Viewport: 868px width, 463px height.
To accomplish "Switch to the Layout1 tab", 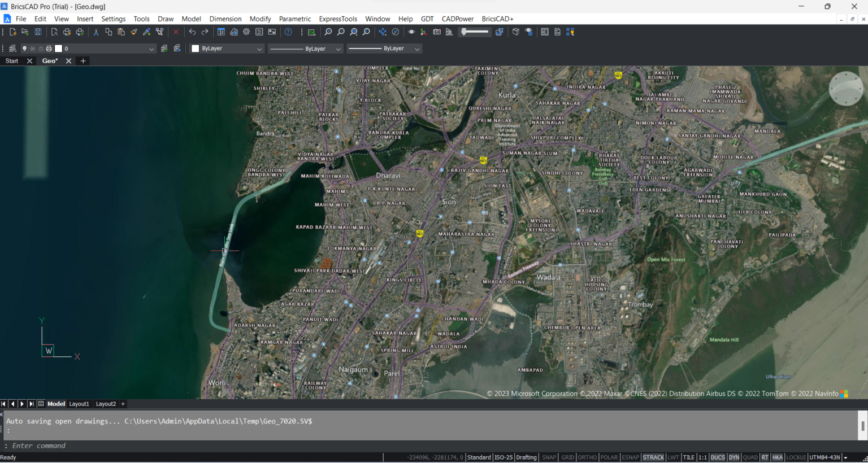I will (x=79, y=404).
